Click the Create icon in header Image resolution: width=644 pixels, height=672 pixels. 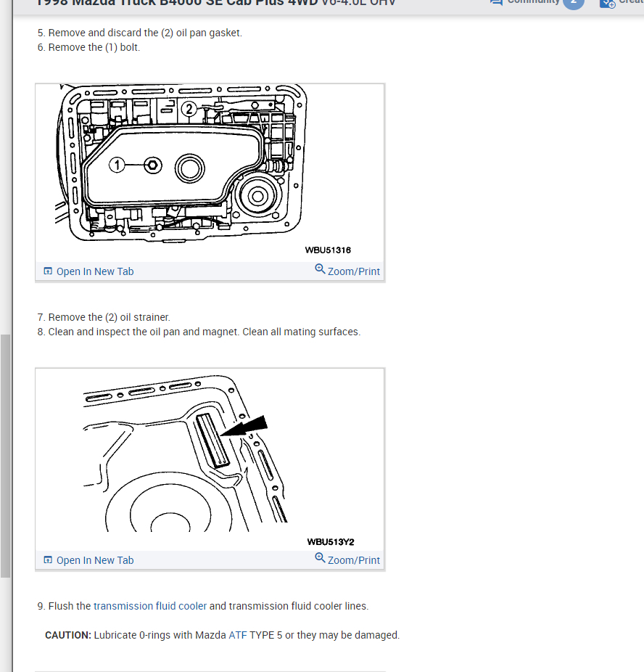click(x=608, y=4)
